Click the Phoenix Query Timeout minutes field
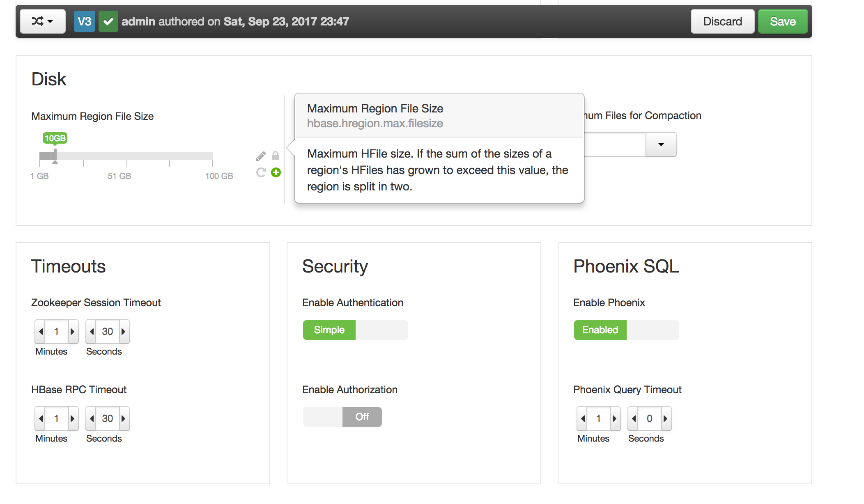Viewport: 864px width, 504px height. tap(598, 418)
